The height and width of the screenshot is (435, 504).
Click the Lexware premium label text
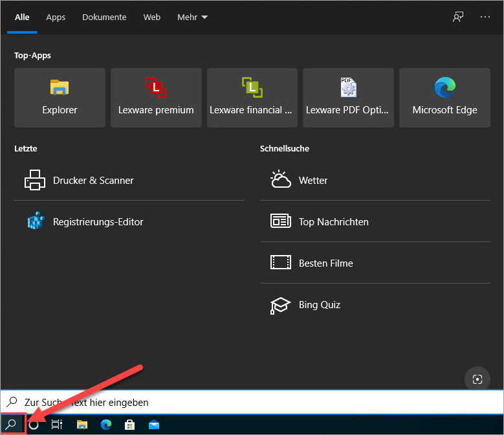click(156, 110)
